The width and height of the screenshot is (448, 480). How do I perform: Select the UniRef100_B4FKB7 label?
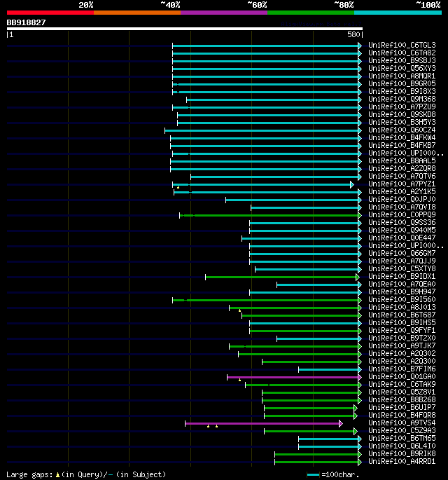[402, 146]
